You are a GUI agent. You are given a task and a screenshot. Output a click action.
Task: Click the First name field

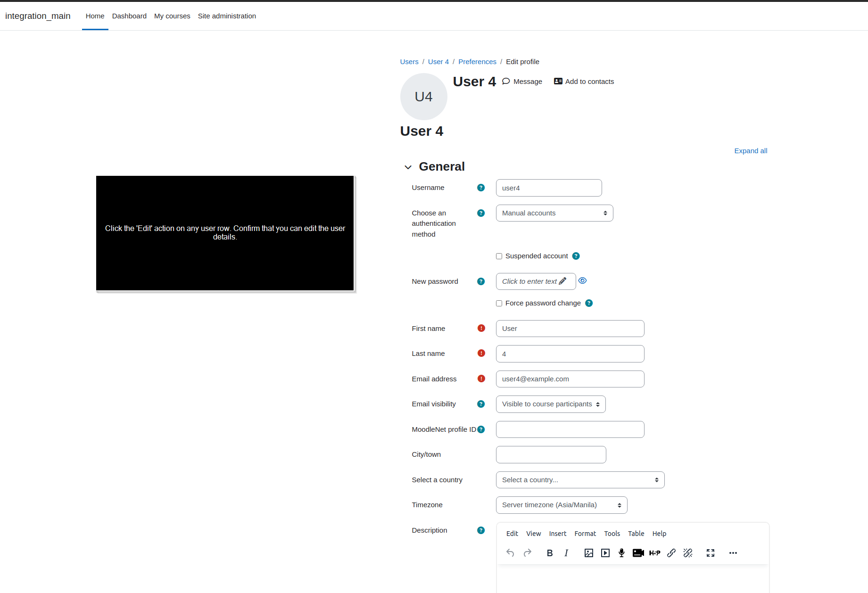point(570,329)
